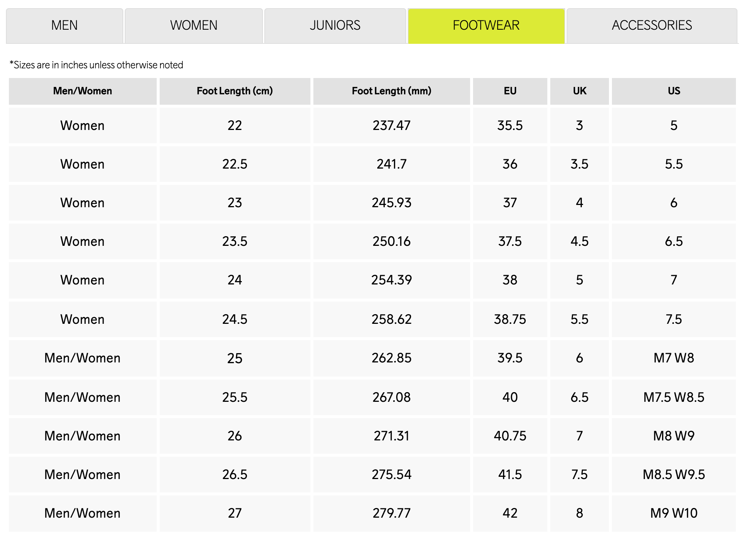Click the EU size 40.75 cell
The width and height of the screenshot is (756, 534).
[x=510, y=436]
